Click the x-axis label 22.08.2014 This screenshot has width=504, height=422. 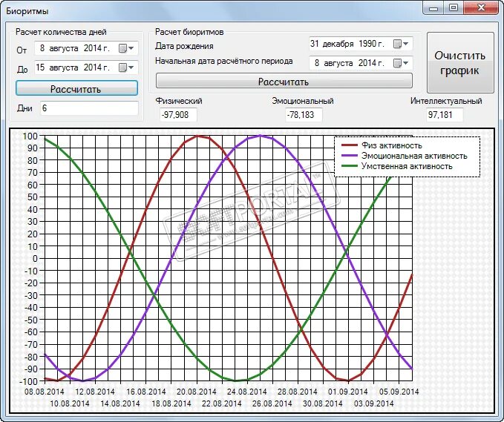coord(221,403)
